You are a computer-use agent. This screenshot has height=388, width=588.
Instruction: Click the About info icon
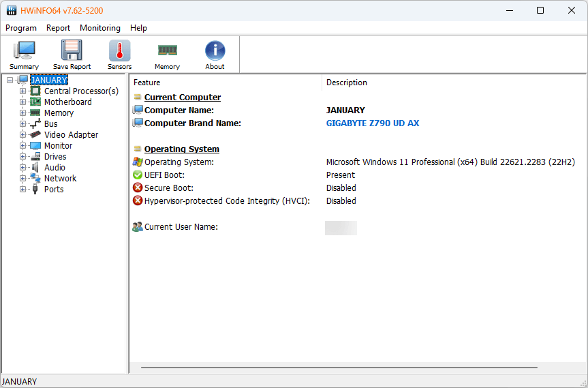(215, 50)
